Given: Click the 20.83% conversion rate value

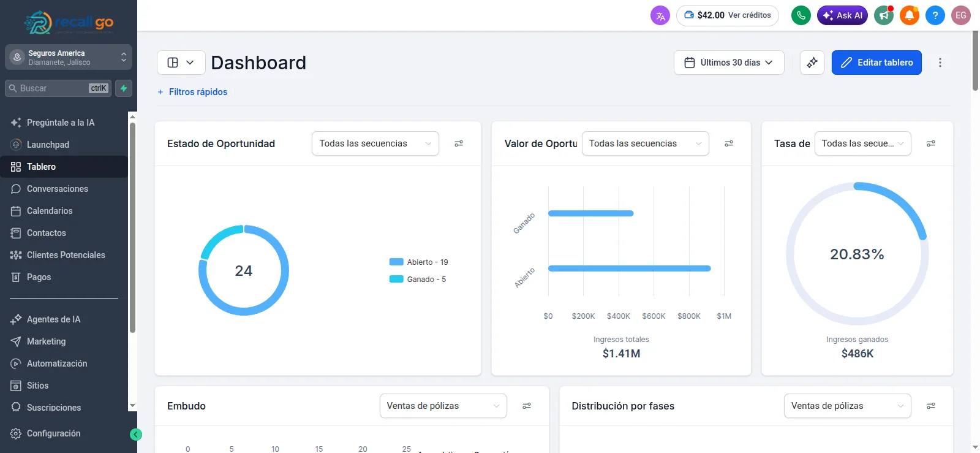Looking at the screenshot, I should [x=857, y=254].
